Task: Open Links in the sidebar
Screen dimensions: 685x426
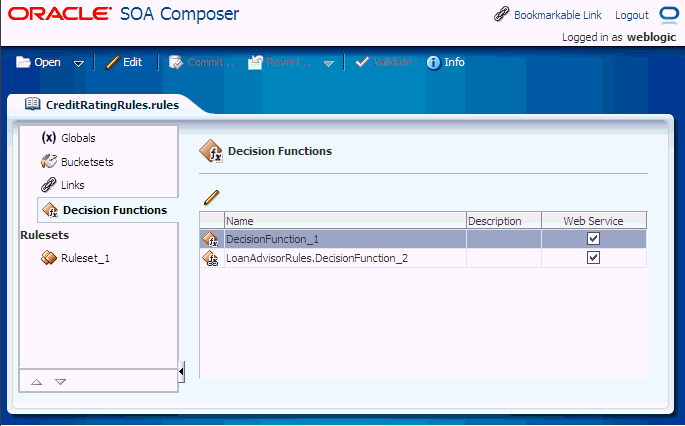Action: pyautogui.click(x=73, y=185)
